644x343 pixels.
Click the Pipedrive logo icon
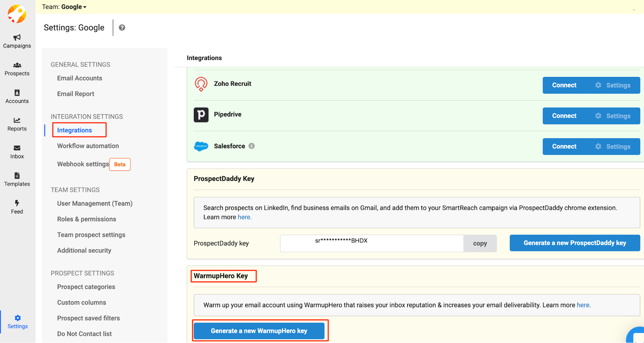pos(201,115)
